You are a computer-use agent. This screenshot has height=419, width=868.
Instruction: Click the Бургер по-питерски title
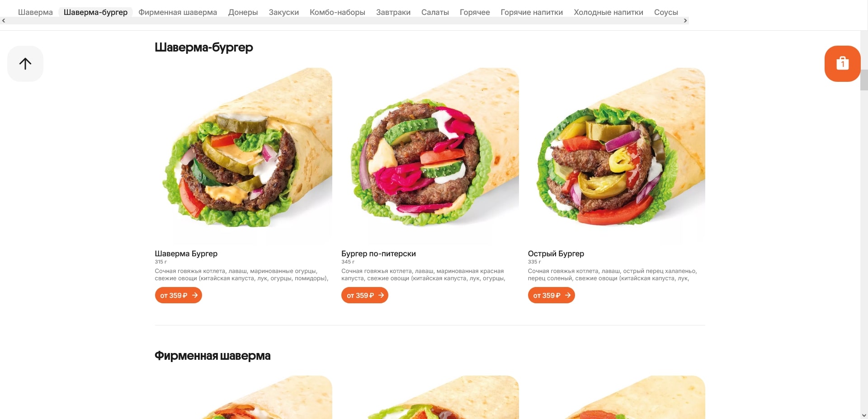click(x=378, y=254)
